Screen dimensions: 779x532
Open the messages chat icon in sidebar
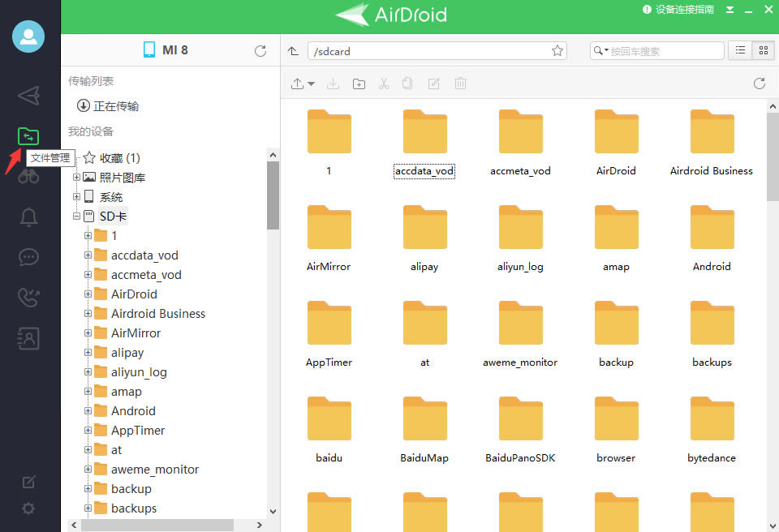tap(28, 257)
